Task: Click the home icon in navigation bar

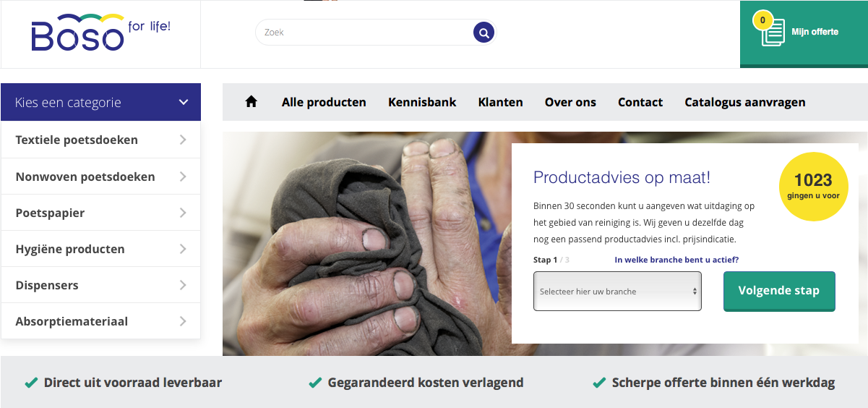Action: click(251, 102)
